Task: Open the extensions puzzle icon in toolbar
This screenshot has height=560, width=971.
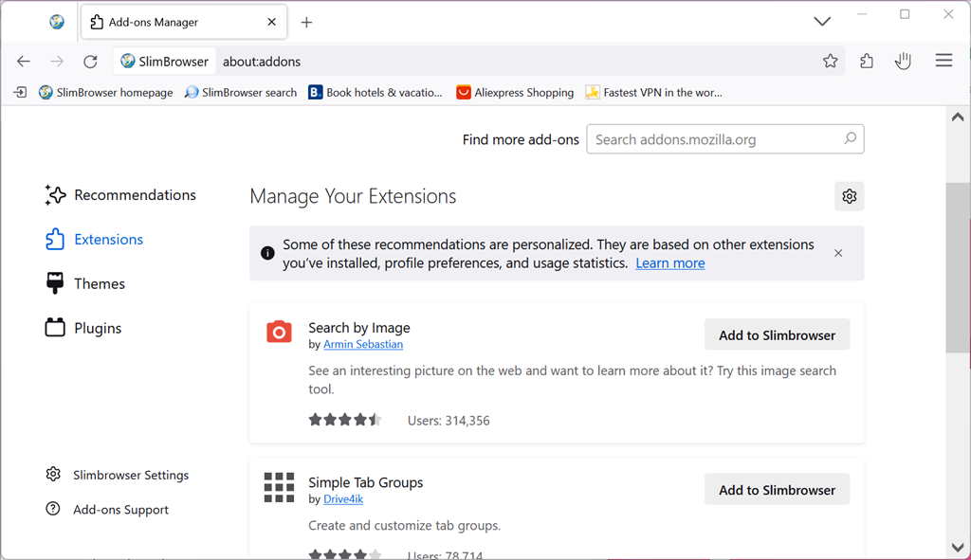Action: 867,61
